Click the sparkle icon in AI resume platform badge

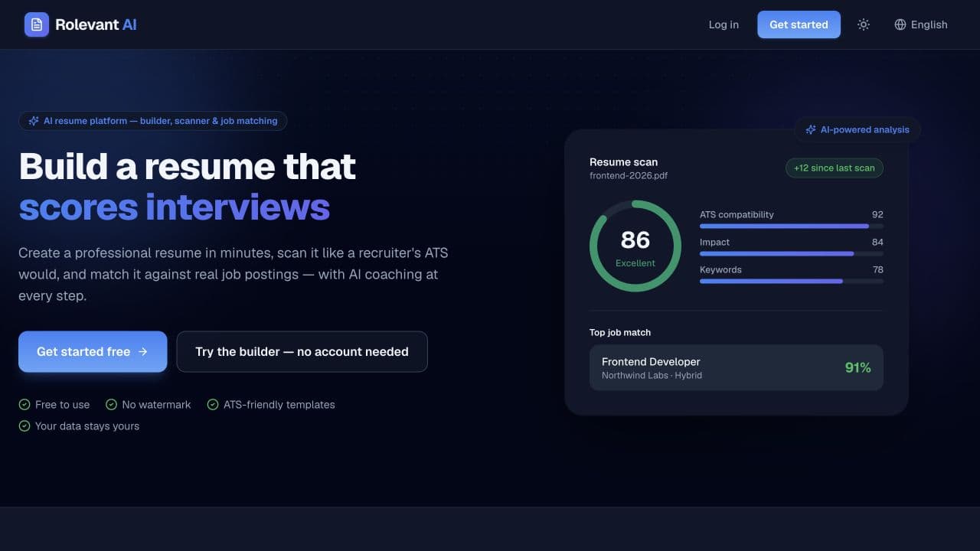(x=34, y=121)
